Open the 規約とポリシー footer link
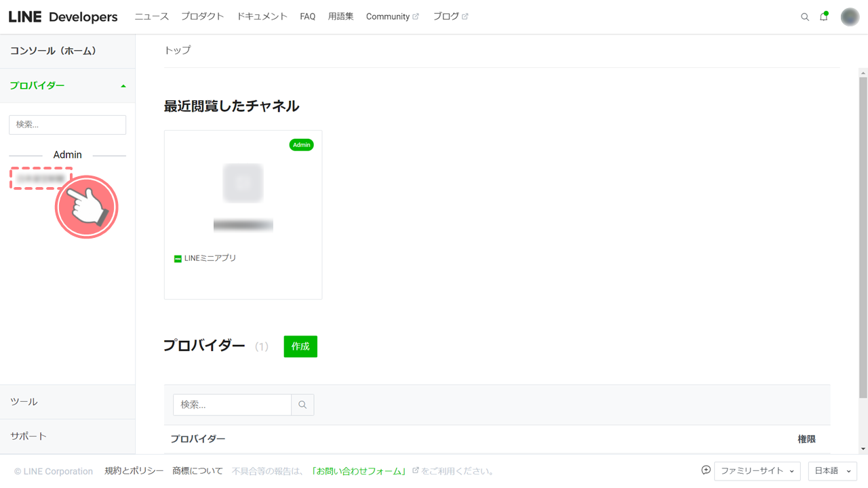 134,471
